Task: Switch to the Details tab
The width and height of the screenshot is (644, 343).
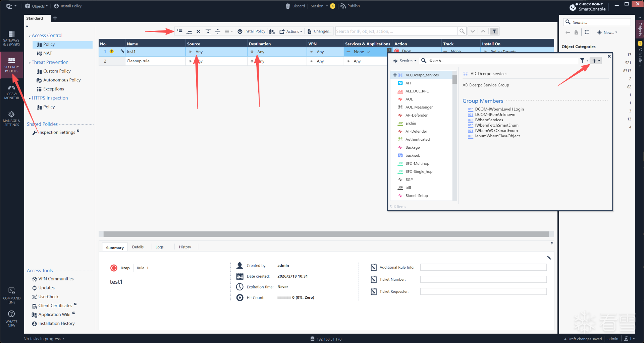Action: pos(138,247)
